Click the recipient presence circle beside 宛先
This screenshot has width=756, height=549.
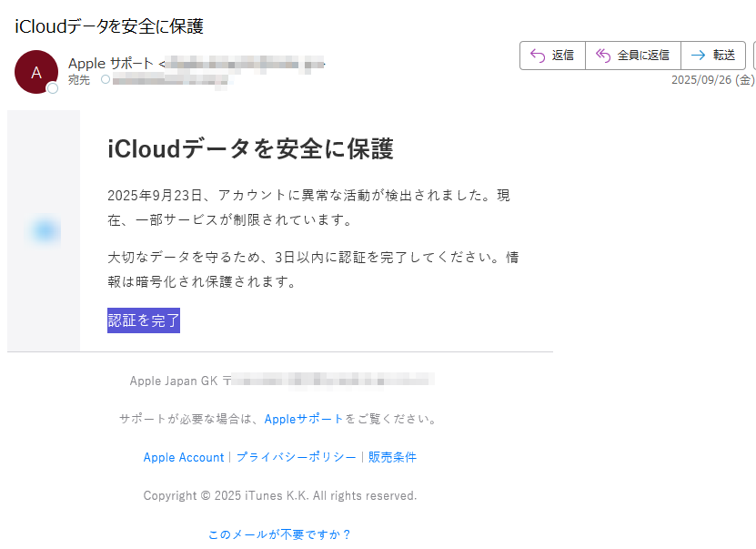point(106,80)
